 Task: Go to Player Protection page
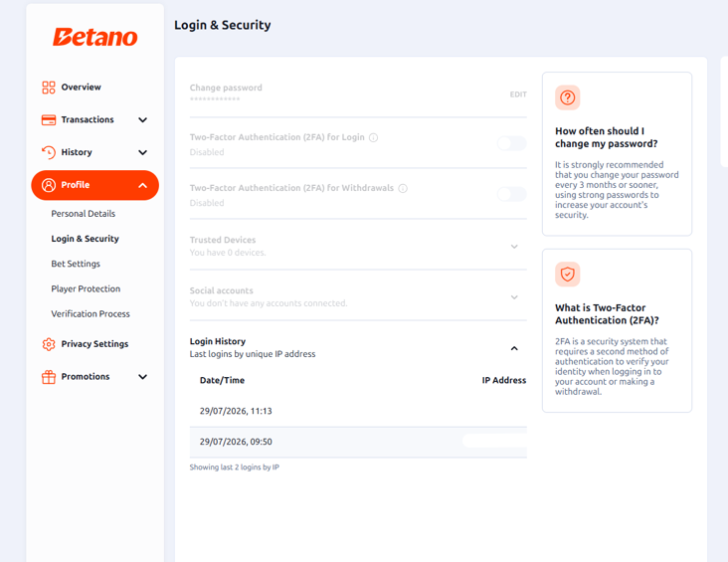86,288
